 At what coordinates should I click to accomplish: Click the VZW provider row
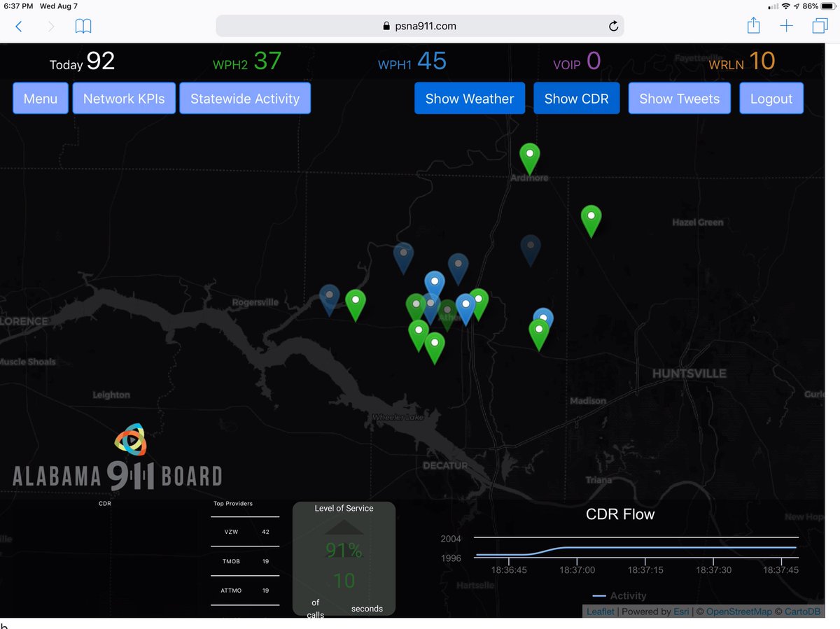point(245,532)
